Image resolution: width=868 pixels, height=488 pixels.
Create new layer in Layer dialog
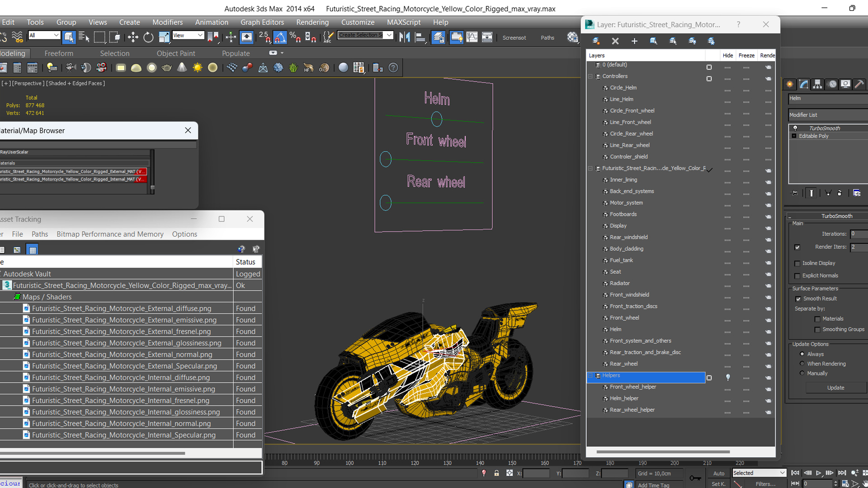(x=596, y=41)
